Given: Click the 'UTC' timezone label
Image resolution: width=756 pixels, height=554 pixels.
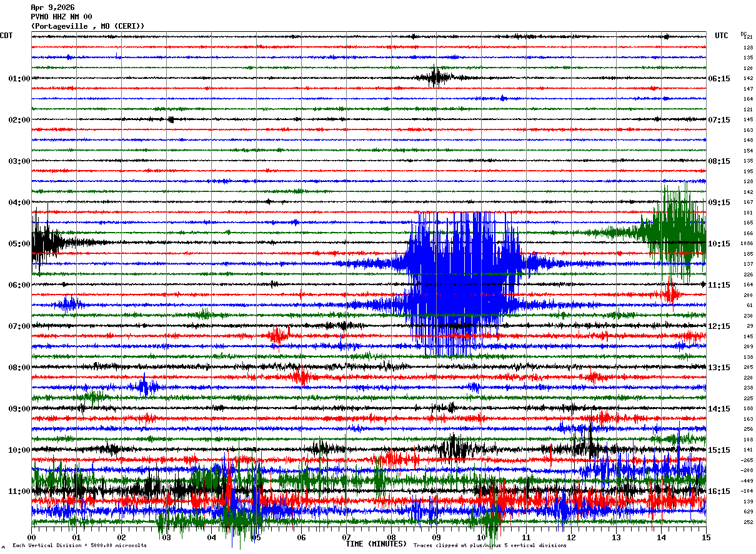Looking at the screenshot, I should (x=722, y=36).
